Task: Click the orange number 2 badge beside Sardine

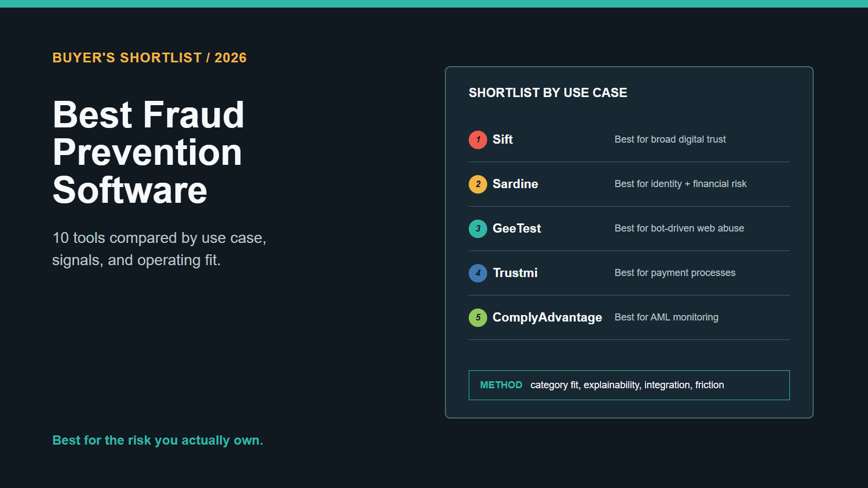Action: pos(478,184)
